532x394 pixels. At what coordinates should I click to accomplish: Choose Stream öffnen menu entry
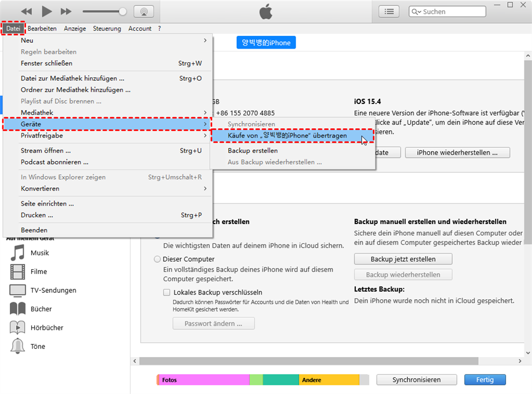107,151
